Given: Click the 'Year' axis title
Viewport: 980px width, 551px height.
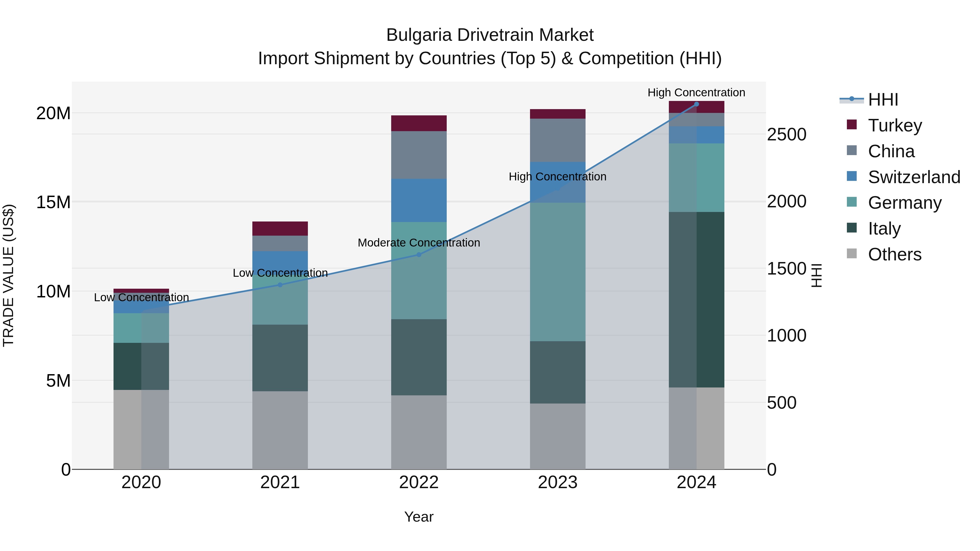Looking at the screenshot, I should pos(419,517).
